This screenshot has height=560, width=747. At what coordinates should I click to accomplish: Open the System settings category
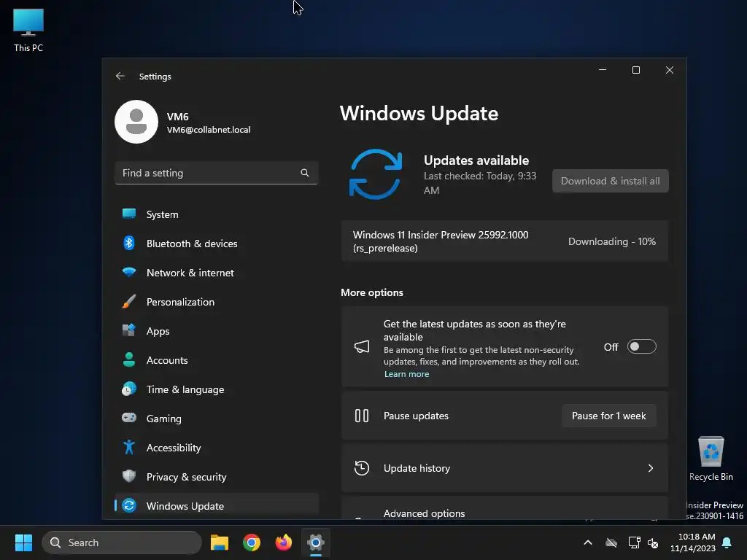[x=216, y=214]
